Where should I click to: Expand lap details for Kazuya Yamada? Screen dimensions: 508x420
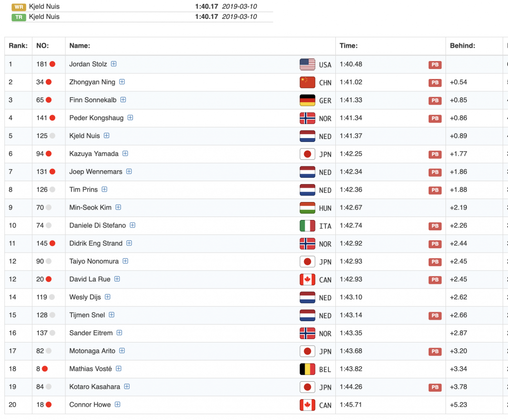[125, 154]
